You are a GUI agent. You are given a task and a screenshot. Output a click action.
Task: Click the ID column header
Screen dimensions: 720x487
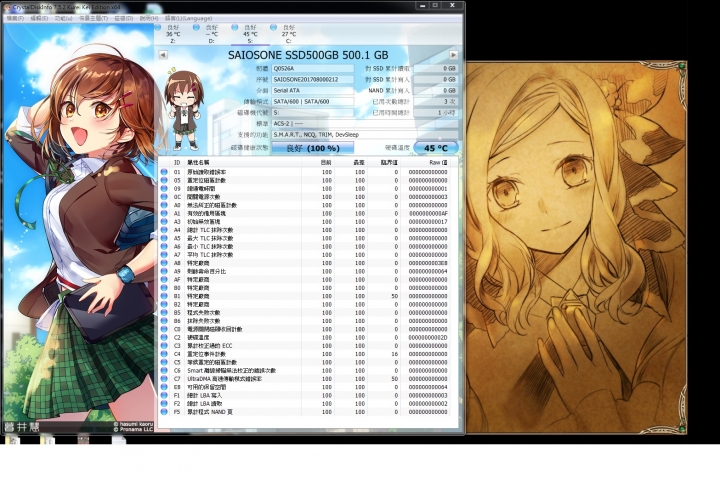tap(177, 162)
